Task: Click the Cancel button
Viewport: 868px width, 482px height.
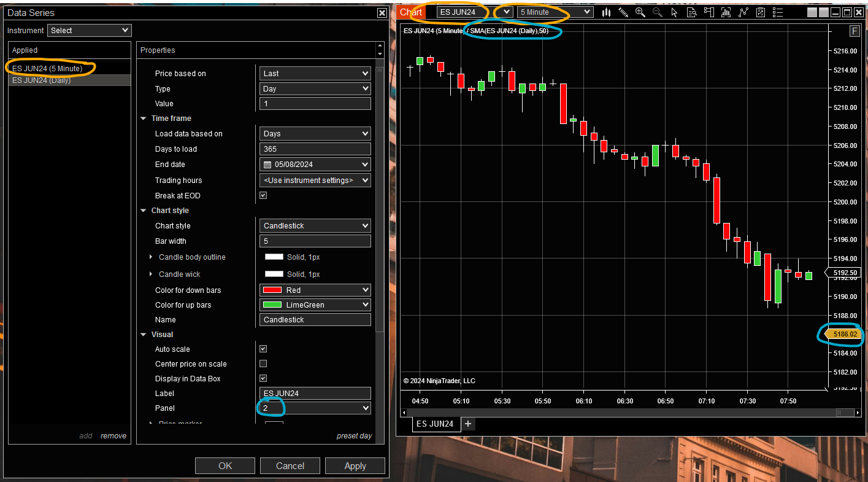Action: 290,465
